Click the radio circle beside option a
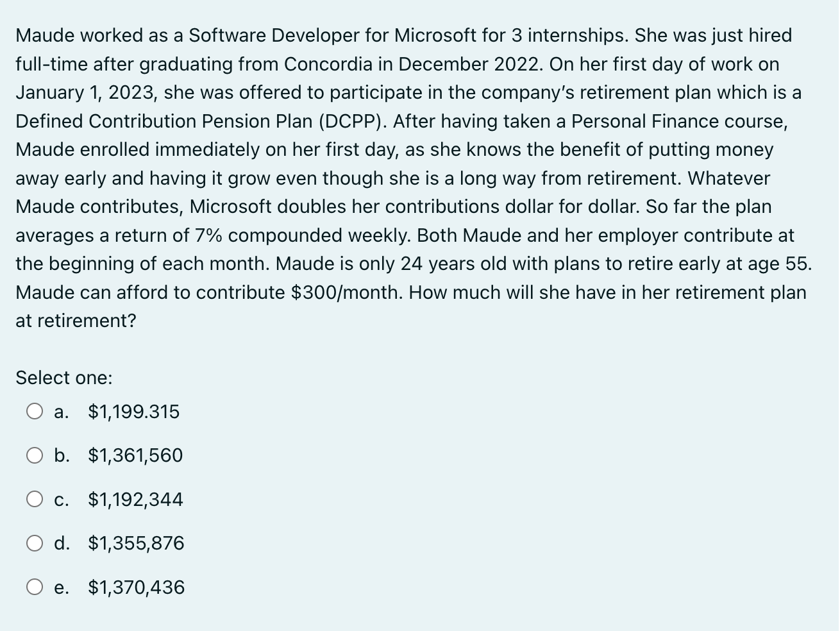This screenshot has height=631, width=840. click(35, 411)
